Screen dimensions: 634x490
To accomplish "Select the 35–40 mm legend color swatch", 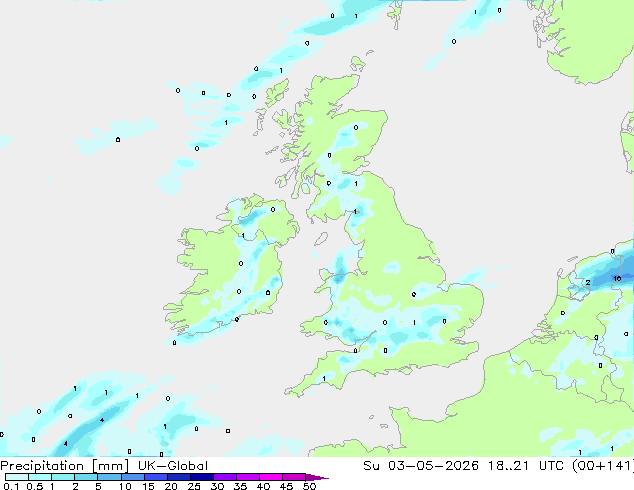I will tap(248, 477).
